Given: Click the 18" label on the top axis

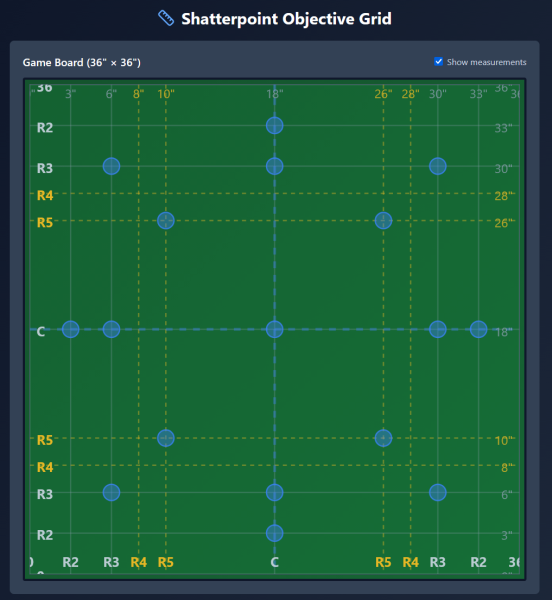Looking at the screenshot, I should (275, 94).
